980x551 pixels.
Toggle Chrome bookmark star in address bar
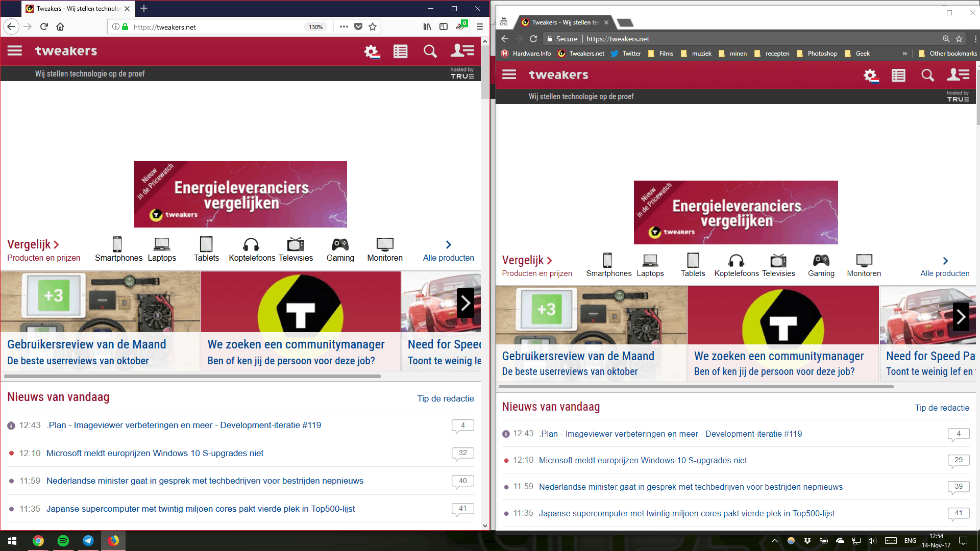click(x=959, y=39)
